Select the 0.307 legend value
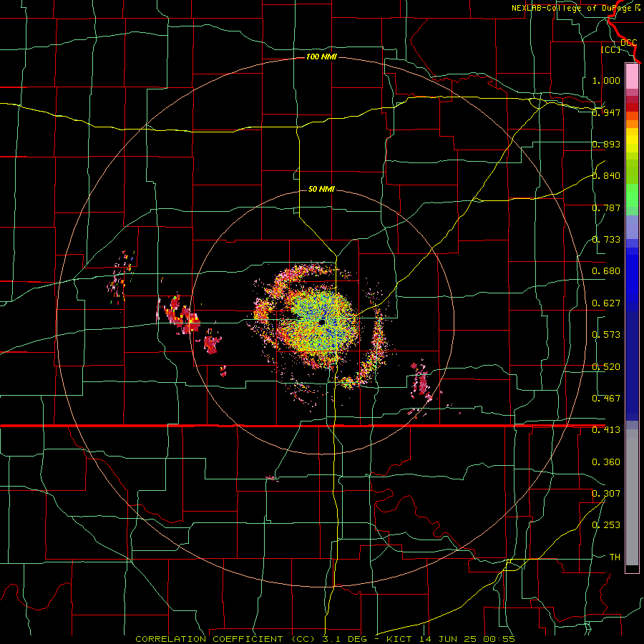Image resolution: width=644 pixels, height=644 pixels. [x=606, y=494]
